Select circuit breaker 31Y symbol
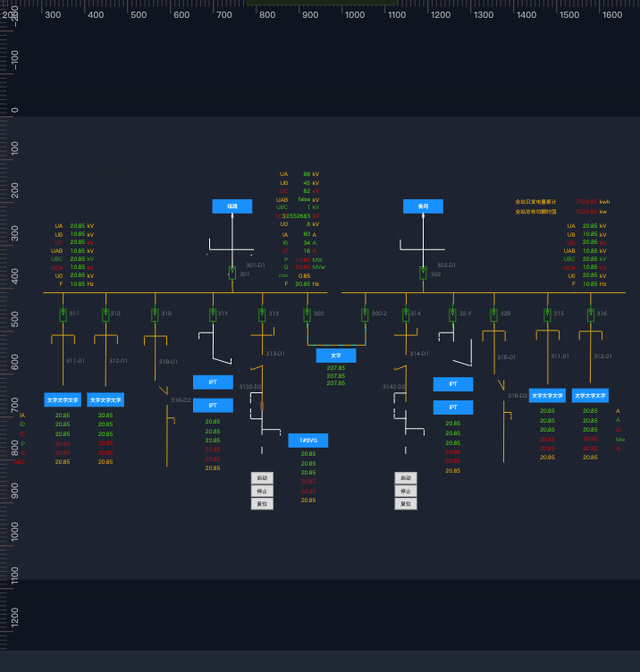 pyautogui.click(x=213, y=315)
